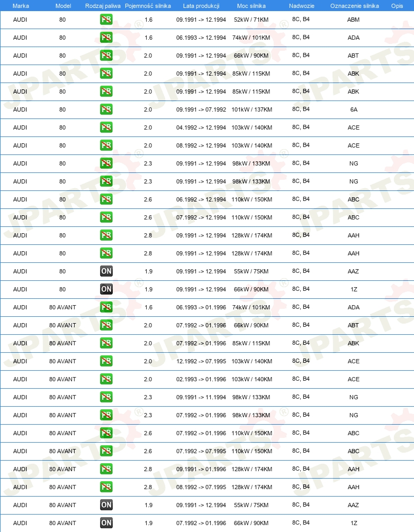414x532 pixels.
Task: Click petrol icon in 80 AVANT ABT row
Action: click(106, 325)
